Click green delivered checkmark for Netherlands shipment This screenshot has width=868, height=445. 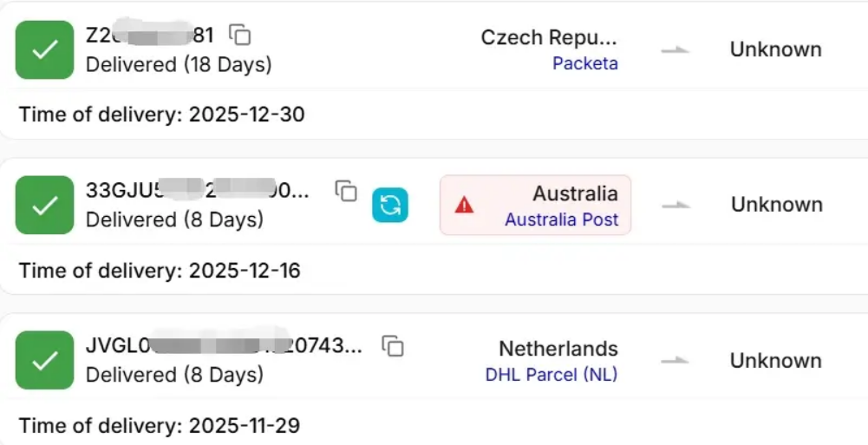tap(44, 360)
